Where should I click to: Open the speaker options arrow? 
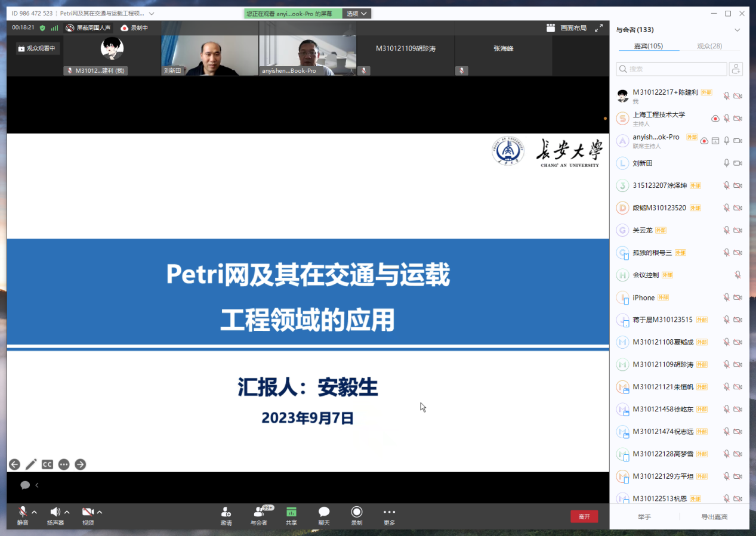click(x=67, y=512)
